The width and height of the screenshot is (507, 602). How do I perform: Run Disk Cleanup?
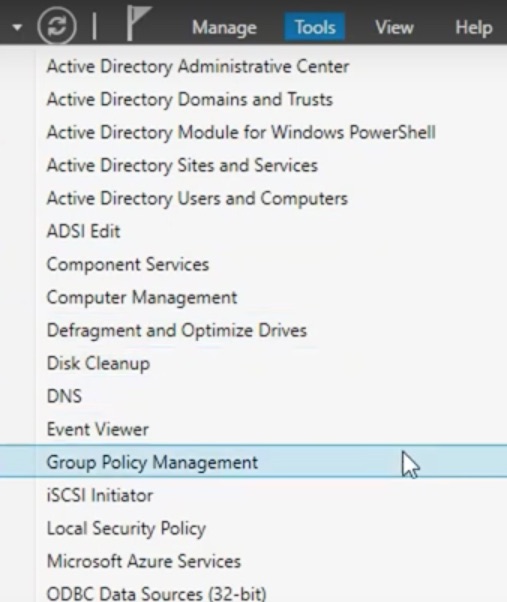(x=98, y=364)
